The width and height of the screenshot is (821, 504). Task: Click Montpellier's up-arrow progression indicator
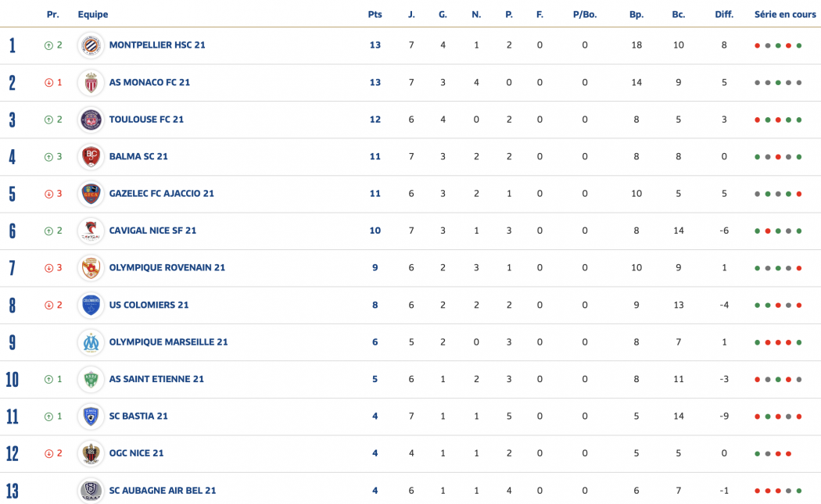(x=48, y=45)
